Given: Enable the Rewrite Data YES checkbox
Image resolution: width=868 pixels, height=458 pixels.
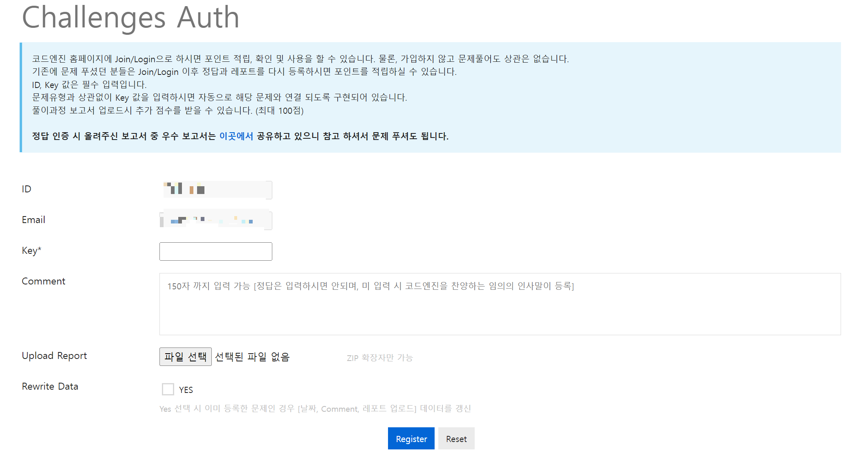Looking at the screenshot, I should [x=168, y=389].
